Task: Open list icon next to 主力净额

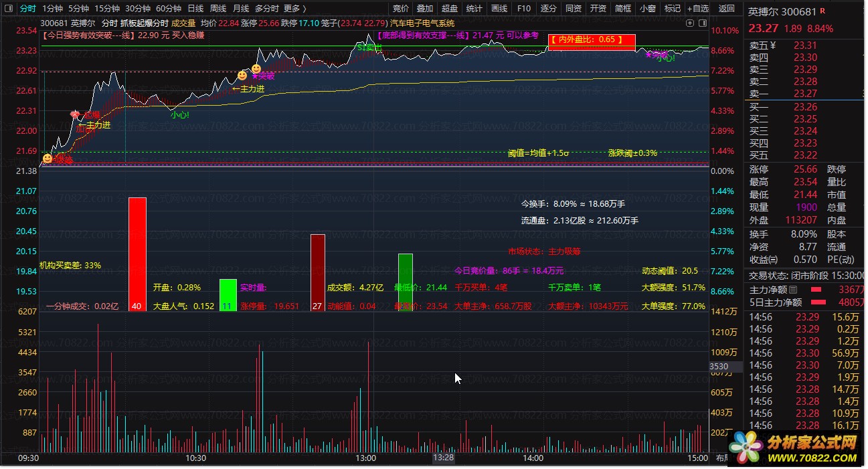Action: point(793,290)
